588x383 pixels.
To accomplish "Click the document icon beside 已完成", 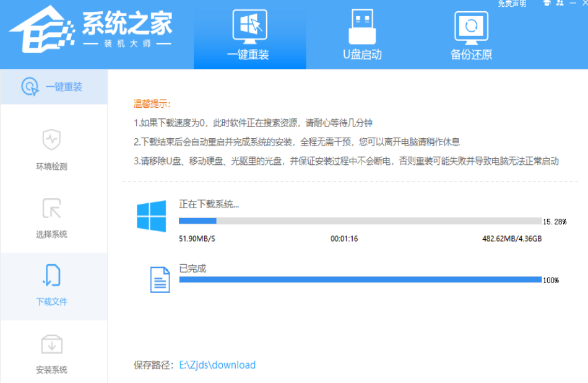I will click(x=160, y=280).
